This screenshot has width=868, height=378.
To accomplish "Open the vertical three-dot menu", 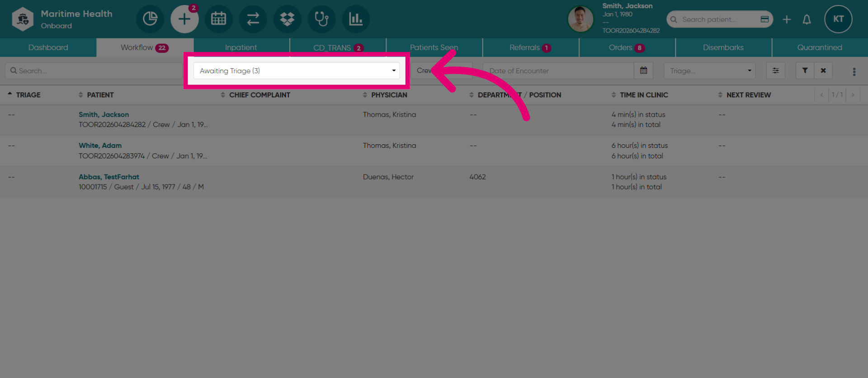I will click(x=854, y=71).
